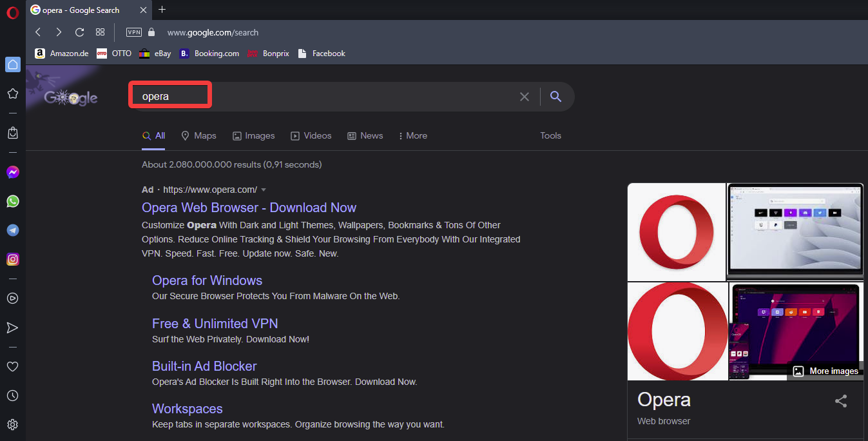Open the OTTO bookmark
Screen dimensions: 868x441
[114, 54]
